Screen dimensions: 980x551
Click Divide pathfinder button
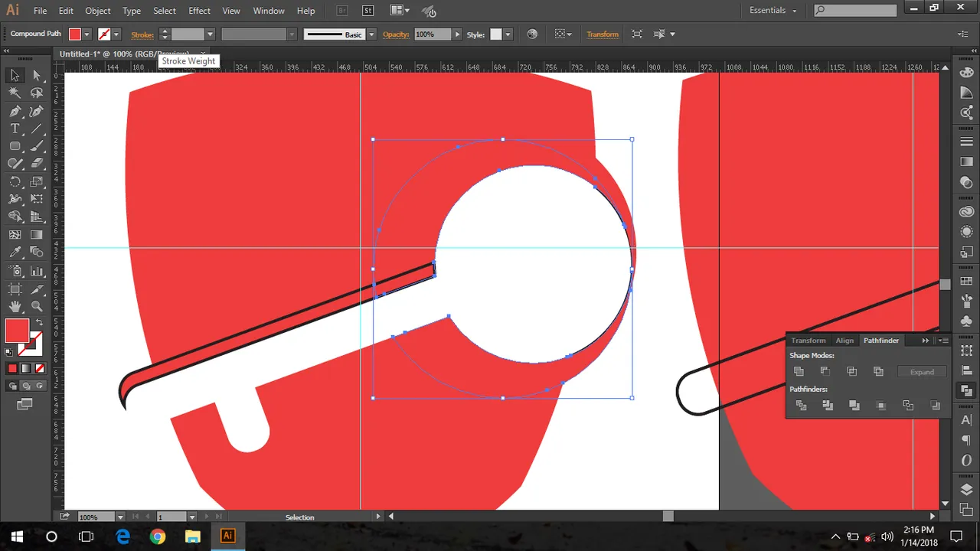click(x=801, y=406)
